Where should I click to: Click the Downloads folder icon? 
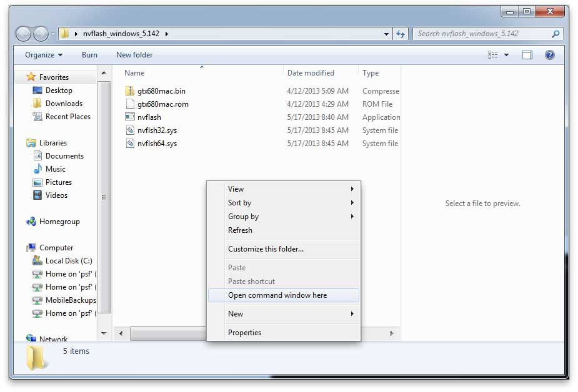37,104
